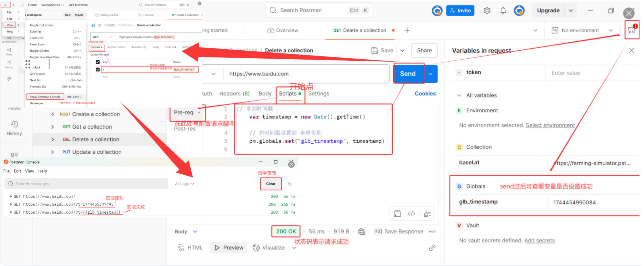
Task: Click the Save disk icon
Action: click(374, 50)
